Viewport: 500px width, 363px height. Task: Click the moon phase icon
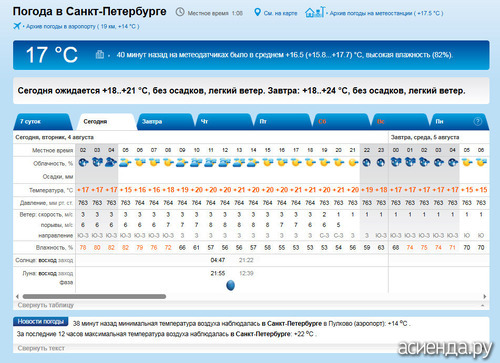point(230,285)
